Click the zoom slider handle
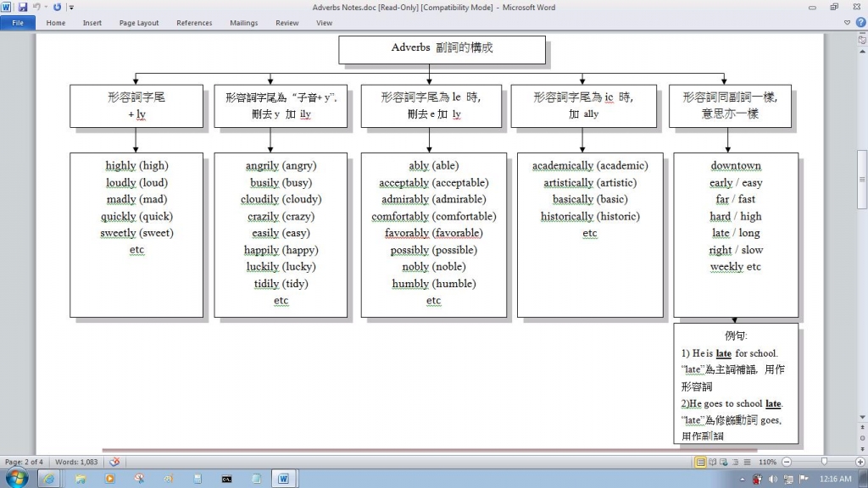The image size is (868, 488). [825, 462]
